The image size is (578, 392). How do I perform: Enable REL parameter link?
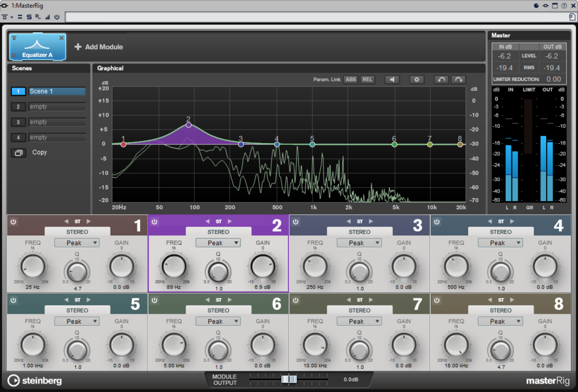[367, 80]
